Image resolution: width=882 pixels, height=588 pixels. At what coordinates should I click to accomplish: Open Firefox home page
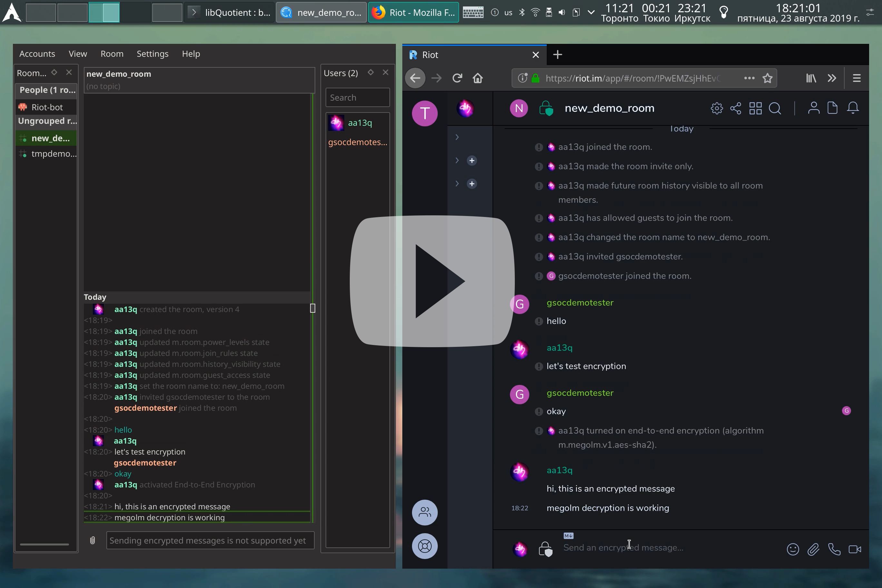[x=477, y=78]
